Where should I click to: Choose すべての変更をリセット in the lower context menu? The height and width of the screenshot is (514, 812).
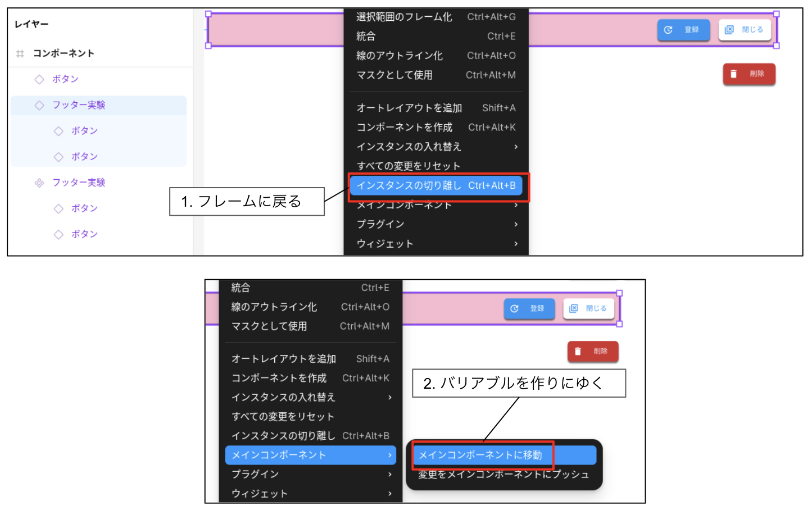click(311, 417)
